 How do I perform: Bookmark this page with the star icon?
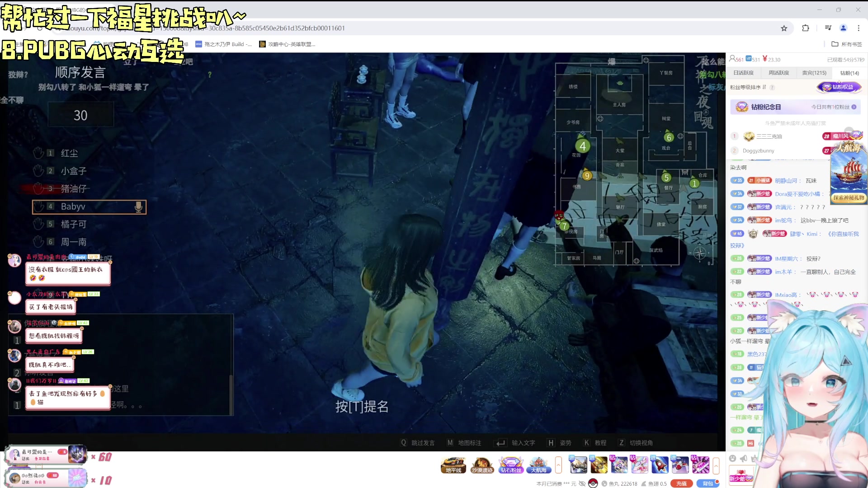(784, 28)
